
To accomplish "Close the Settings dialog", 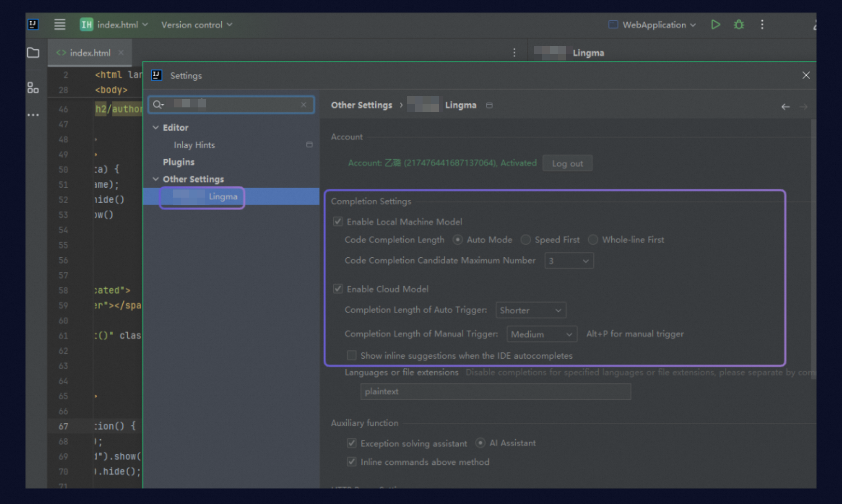I will pos(806,75).
